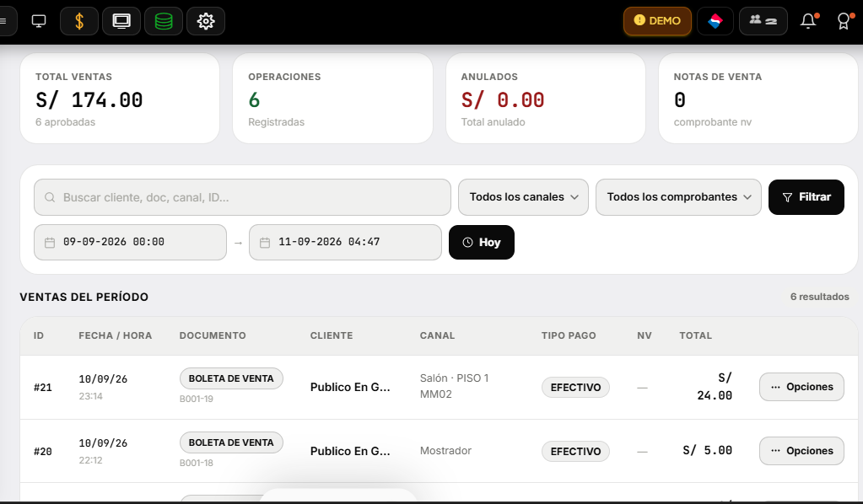Open the green database icon
The image size is (863, 504).
[x=164, y=21]
